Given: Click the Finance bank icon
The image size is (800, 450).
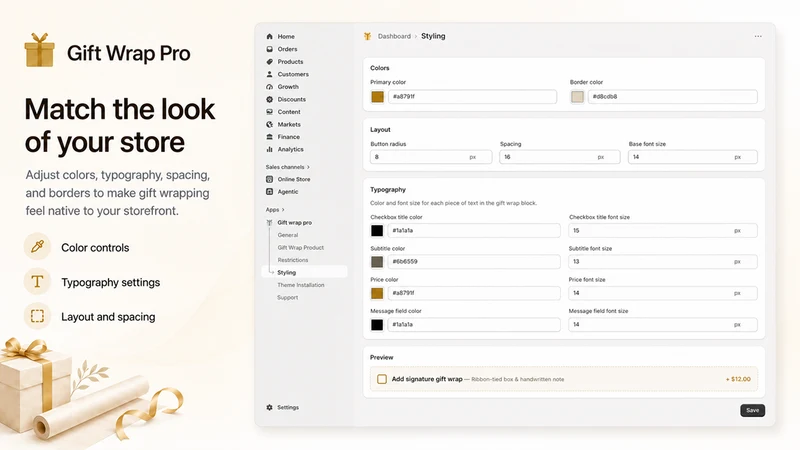Looking at the screenshot, I should click(x=269, y=137).
